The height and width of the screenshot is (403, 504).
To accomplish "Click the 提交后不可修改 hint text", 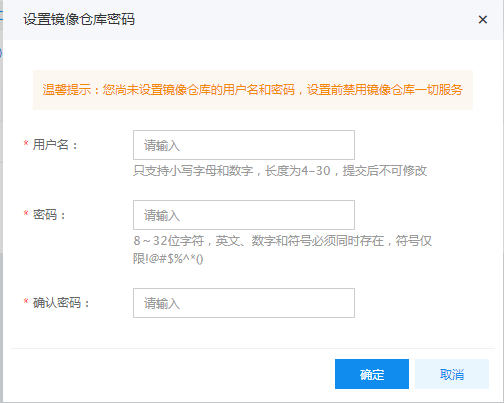I will click(x=385, y=171).
